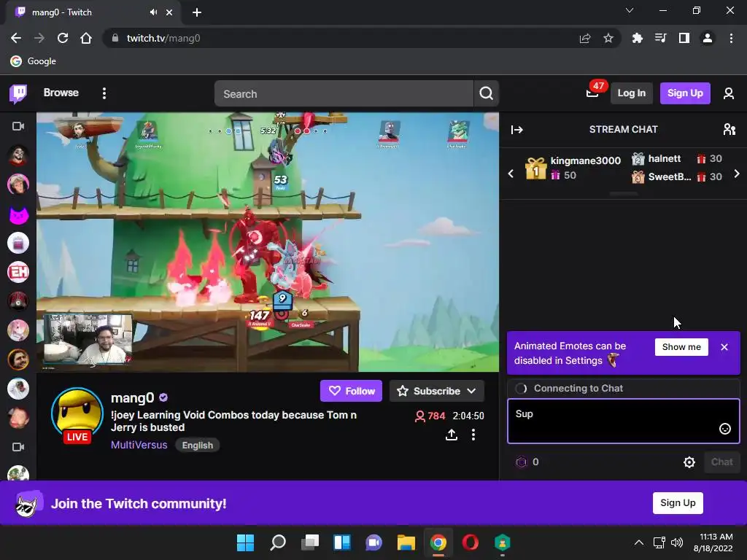Expand recommended channels camera icon at sidebar bottom
The height and width of the screenshot is (560, 747).
click(x=18, y=447)
